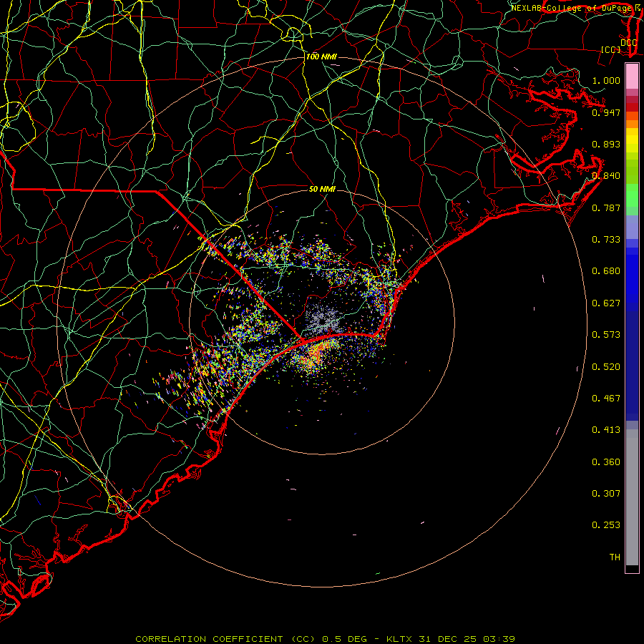Screen dimensions: 644x644
Task: Pick the lavender segment of color bar
Action: [x=632, y=227]
